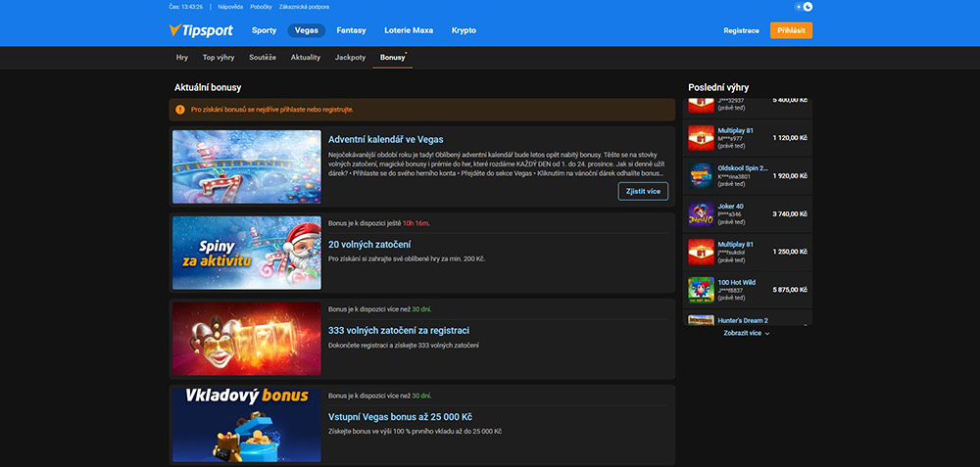980x467 pixels.
Task: Open the Joker 40 game title
Action: tap(731, 206)
